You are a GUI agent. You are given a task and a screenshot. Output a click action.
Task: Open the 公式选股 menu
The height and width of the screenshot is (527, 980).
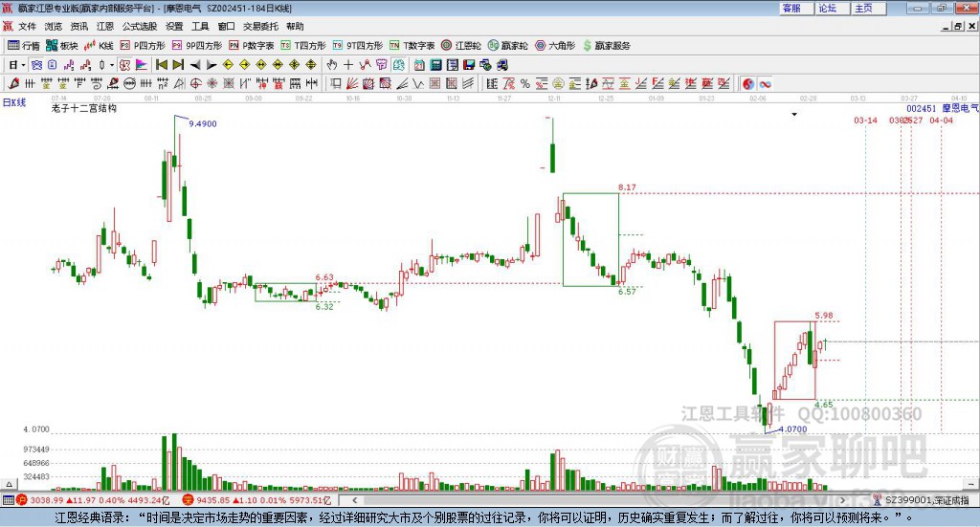point(140,26)
